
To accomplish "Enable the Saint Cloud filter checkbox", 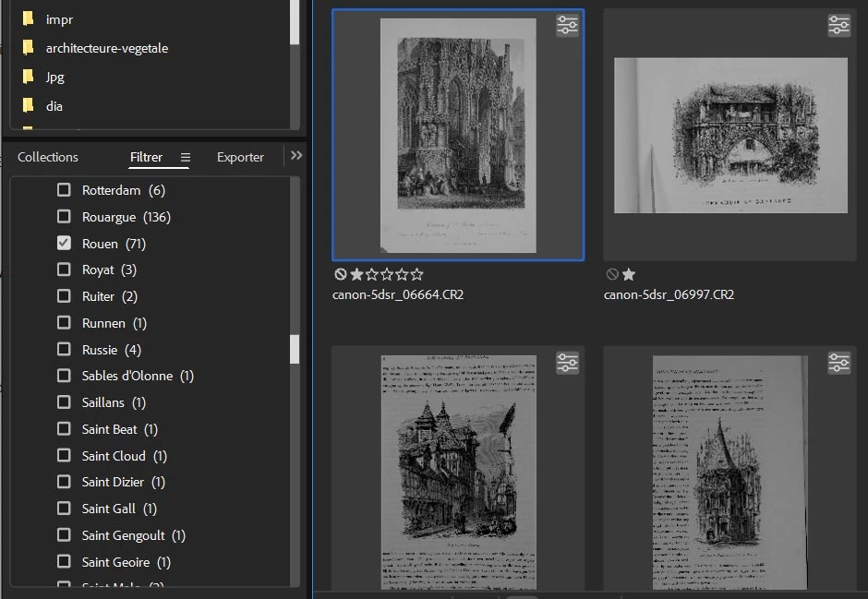I will click(x=64, y=455).
